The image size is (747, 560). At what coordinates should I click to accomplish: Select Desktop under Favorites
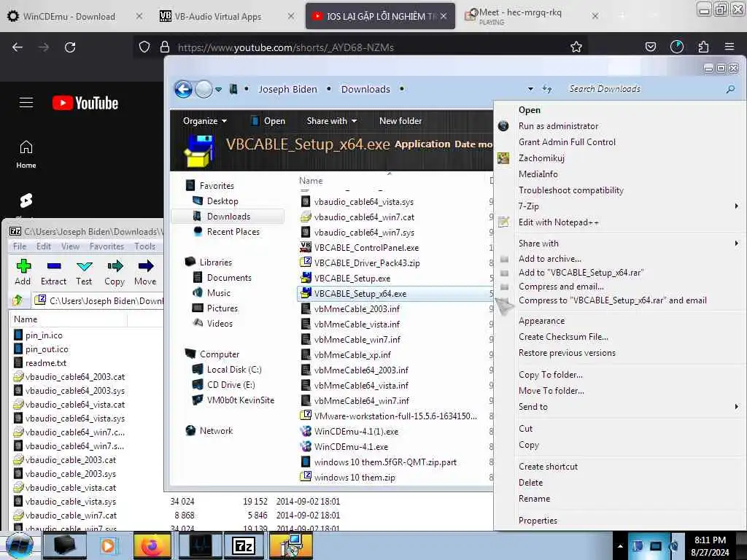(x=222, y=201)
